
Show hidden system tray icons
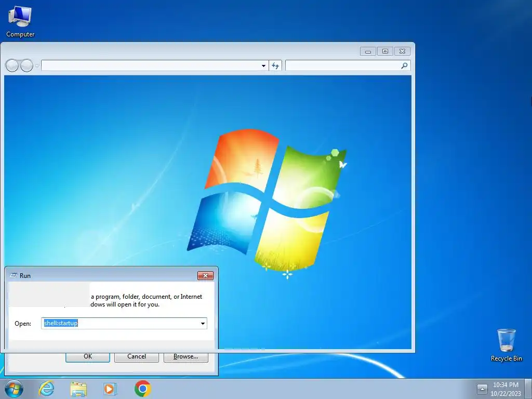pyautogui.click(x=482, y=389)
